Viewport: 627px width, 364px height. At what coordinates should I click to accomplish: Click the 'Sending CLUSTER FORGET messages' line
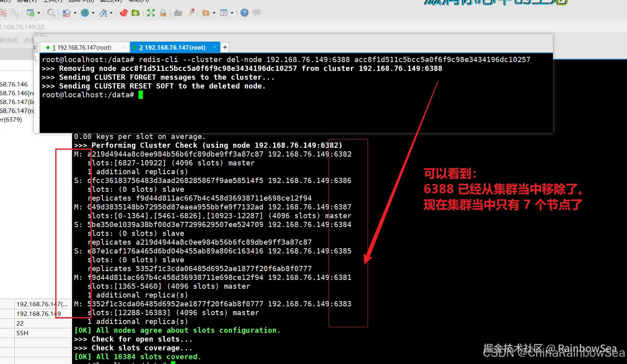click(x=158, y=77)
